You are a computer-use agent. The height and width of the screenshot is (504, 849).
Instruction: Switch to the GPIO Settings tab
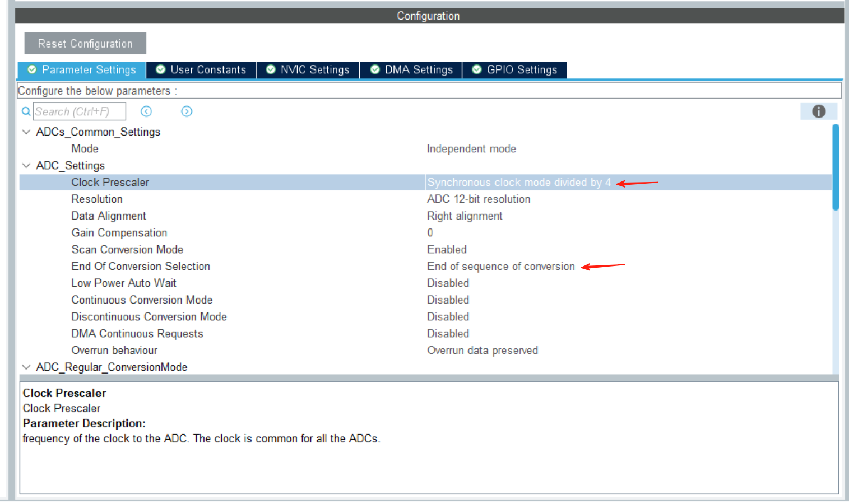[x=514, y=70]
